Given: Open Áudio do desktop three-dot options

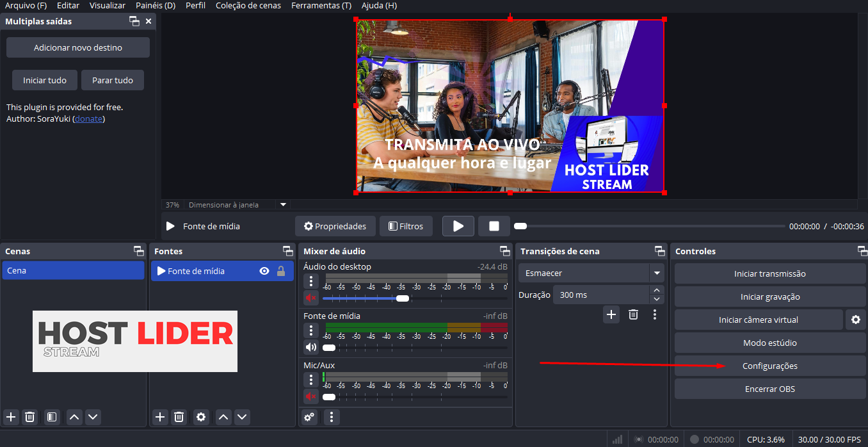Looking at the screenshot, I should 311,281.
